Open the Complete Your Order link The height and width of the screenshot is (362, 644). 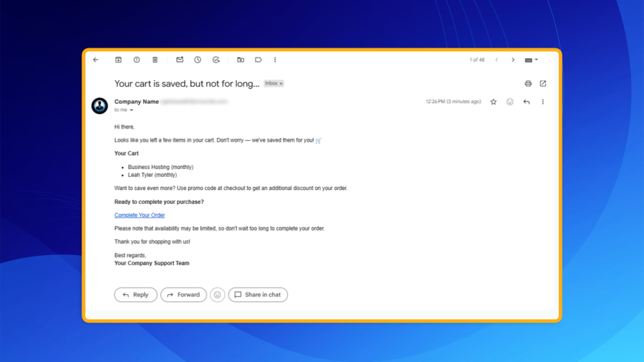point(139,215)
